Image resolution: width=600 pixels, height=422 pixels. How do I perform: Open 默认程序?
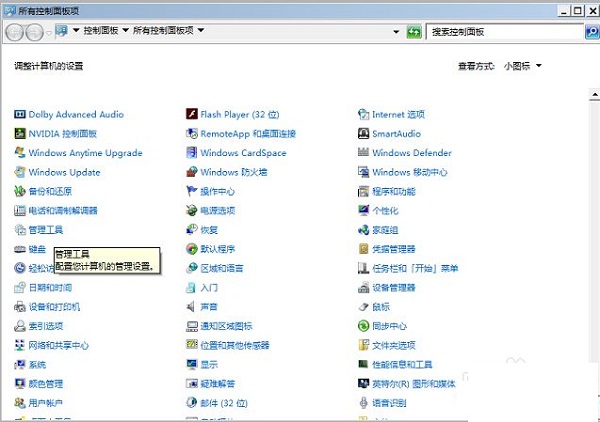pos(218,249)
